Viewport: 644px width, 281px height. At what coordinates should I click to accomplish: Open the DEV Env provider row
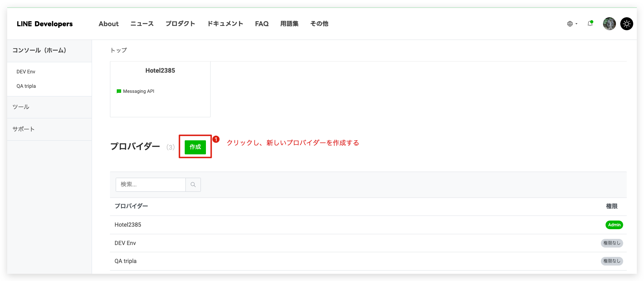(x=368, y=243)
